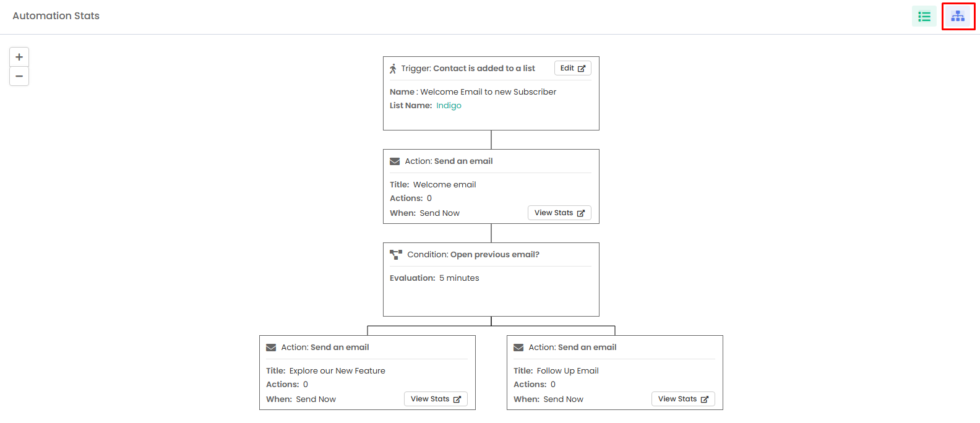Click envelope icon on Follow Up Email action
The width and height of the screenshot is (980, 423).
point(518,348)
